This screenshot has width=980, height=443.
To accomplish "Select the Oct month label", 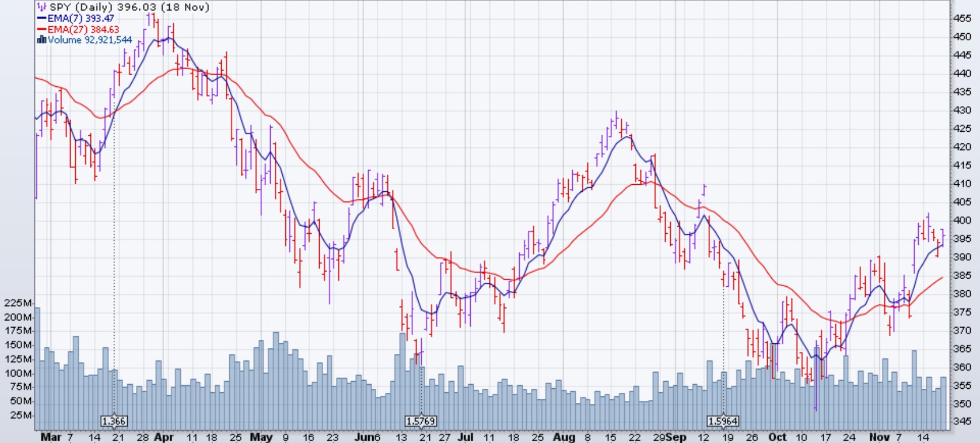I will pyautogui.click(x=776, y=437).
